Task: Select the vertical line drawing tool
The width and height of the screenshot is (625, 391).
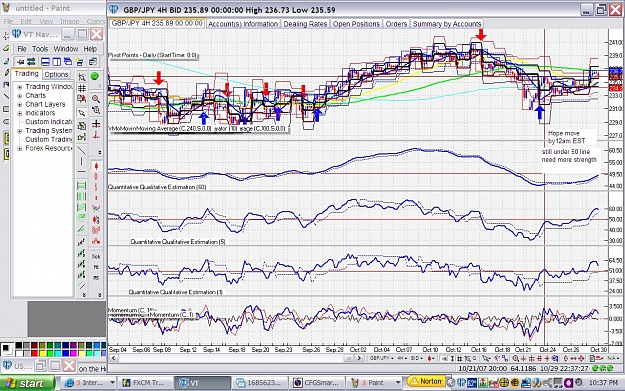Action: 82,161
